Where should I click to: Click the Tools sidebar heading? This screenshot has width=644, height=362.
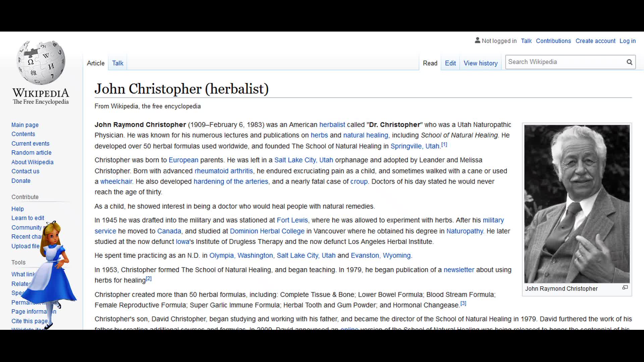point(18,262)
